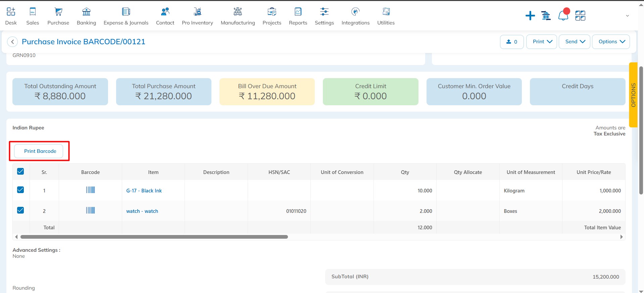The width and height of the screenshot is (644, 293).
Task: Open the Desk module icon
Action: [11, 12]
